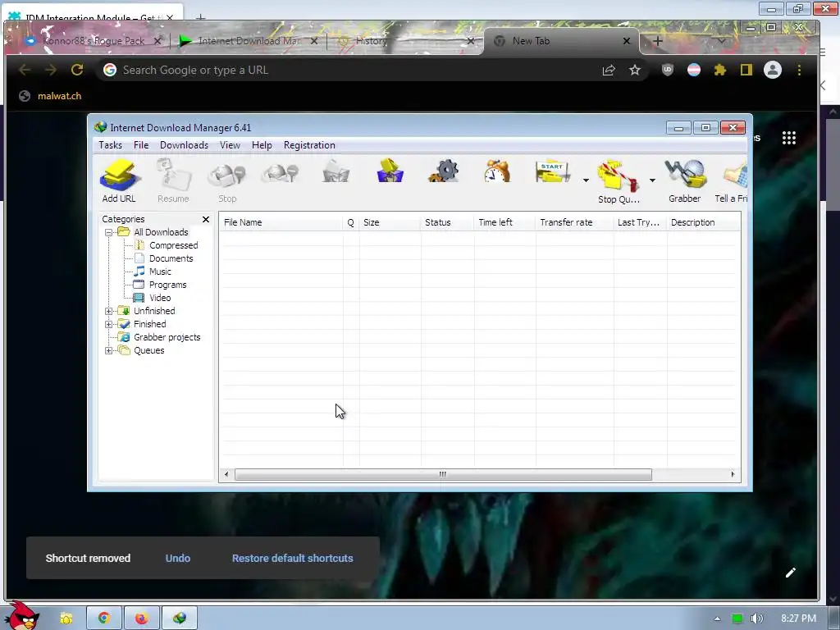Open a new Chrome tab with plus button
Viewport: 840px width, 630px height.
[658, 41]
